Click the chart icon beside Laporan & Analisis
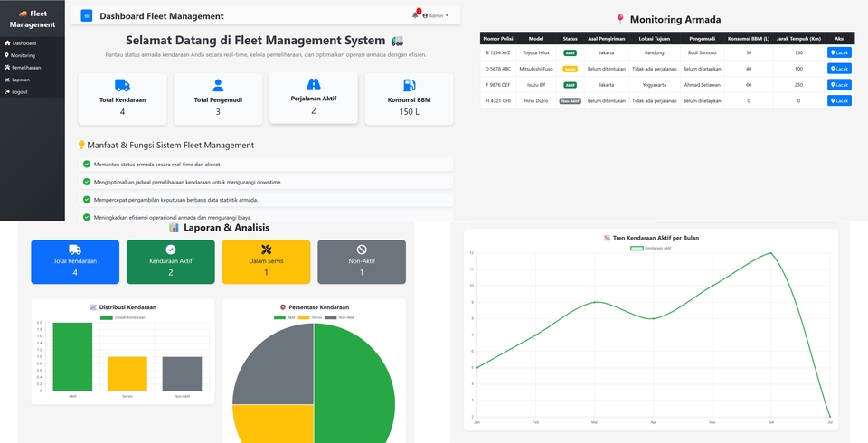The width and height of the screenshot is (868, 443). click(x=175, y=228)
